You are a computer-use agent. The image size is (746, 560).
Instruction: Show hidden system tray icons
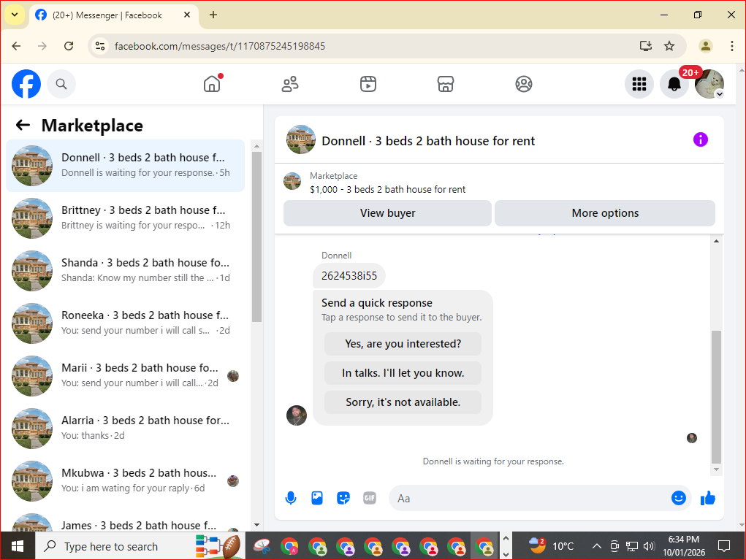(x=596, y=546)
